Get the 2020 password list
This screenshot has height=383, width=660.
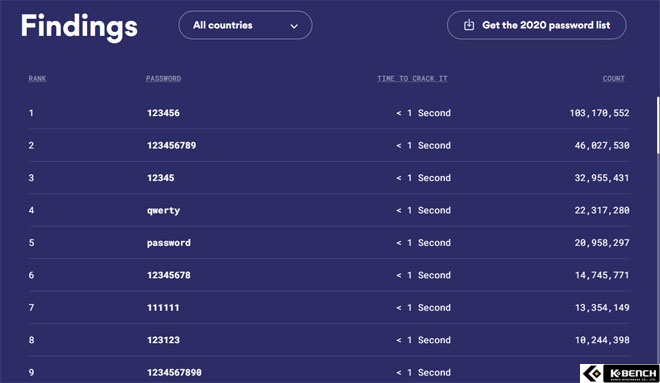pyautogui.click(x=537, y=25)
